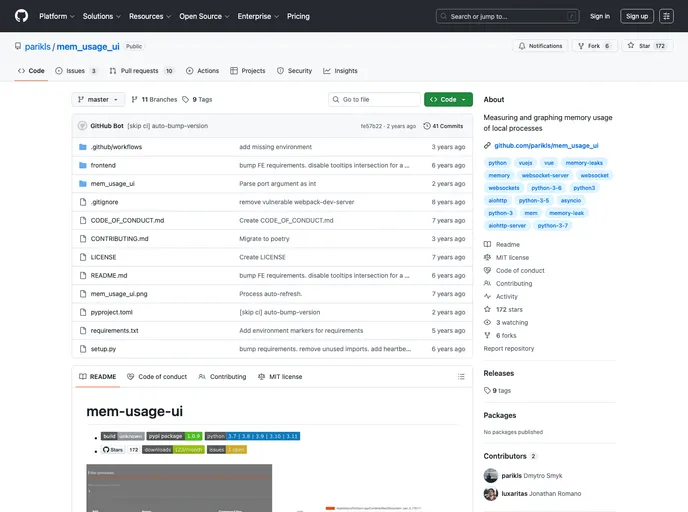Open github.com/parikls/mem_usage_ui About link
This screenshot has height=512, width=688.
pyautogui.click(x=546, y=146)
